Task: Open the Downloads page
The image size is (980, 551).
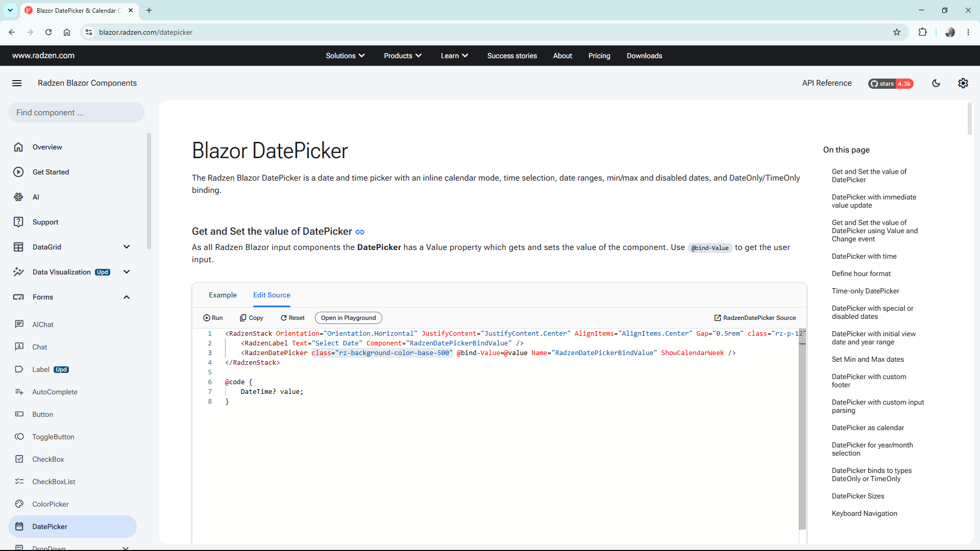Action: (644, 56)
